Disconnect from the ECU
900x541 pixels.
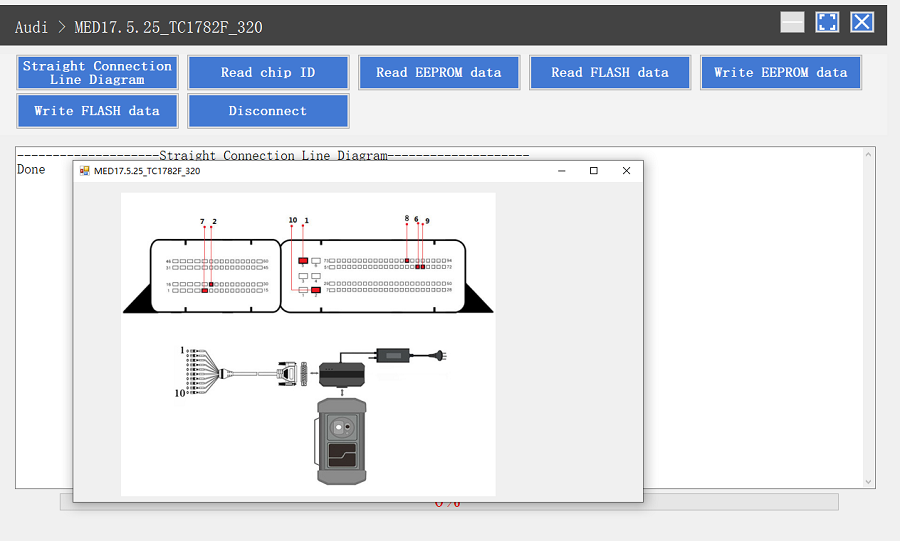point(267,111)
